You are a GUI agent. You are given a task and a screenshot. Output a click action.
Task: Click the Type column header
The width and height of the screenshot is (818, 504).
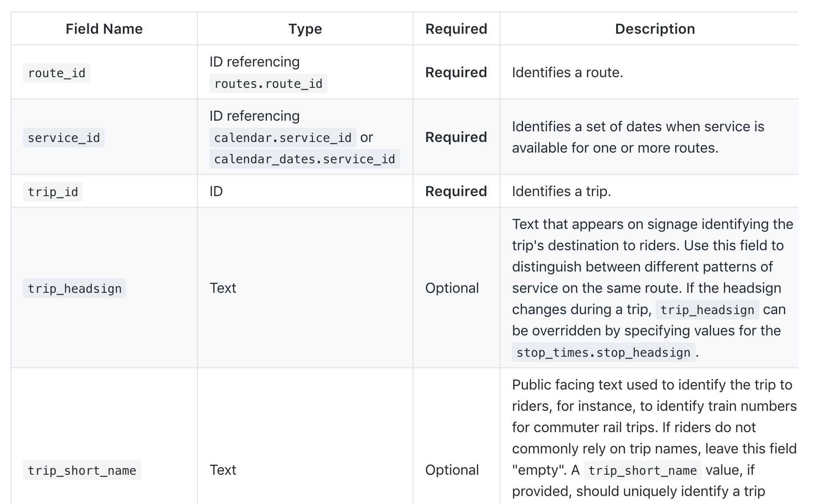tap(305, 29)
